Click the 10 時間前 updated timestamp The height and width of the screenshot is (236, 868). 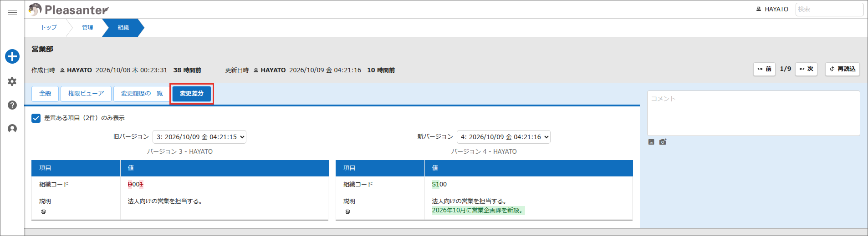point(381,70)
